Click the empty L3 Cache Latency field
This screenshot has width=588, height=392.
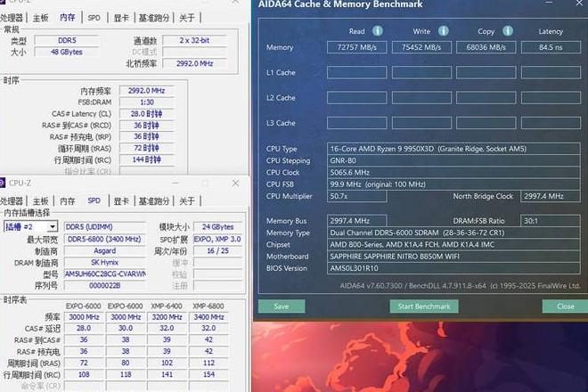(x=551, y=123)
